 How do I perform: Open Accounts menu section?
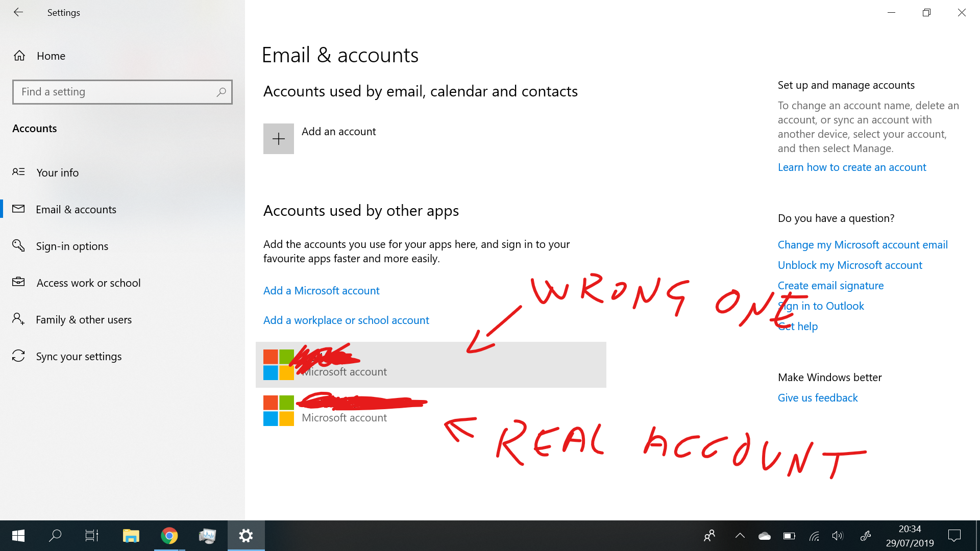tap(35, 127)
